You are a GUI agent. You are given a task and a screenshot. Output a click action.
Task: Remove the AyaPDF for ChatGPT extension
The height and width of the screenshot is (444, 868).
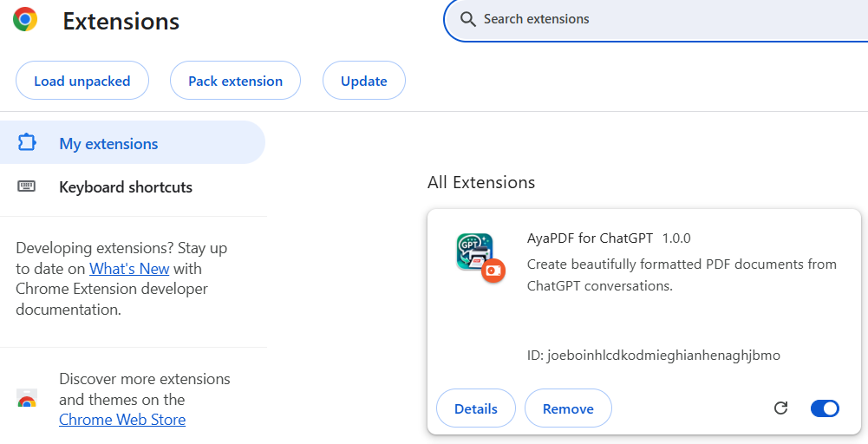[568, 408]
